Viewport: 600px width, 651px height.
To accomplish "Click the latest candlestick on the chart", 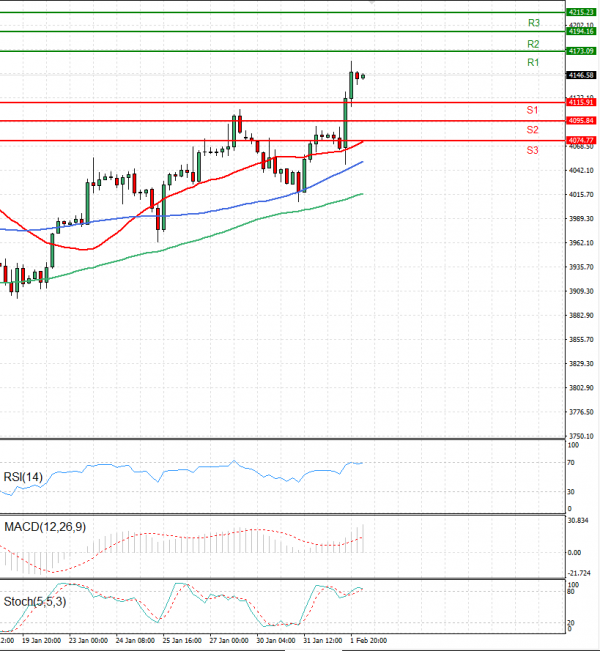I will point(363,76).
